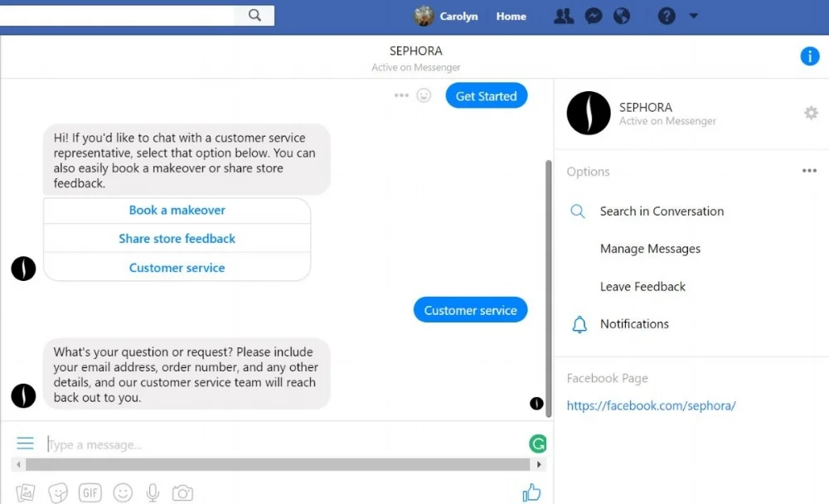Open the GIF picker

tap(90, 493)
